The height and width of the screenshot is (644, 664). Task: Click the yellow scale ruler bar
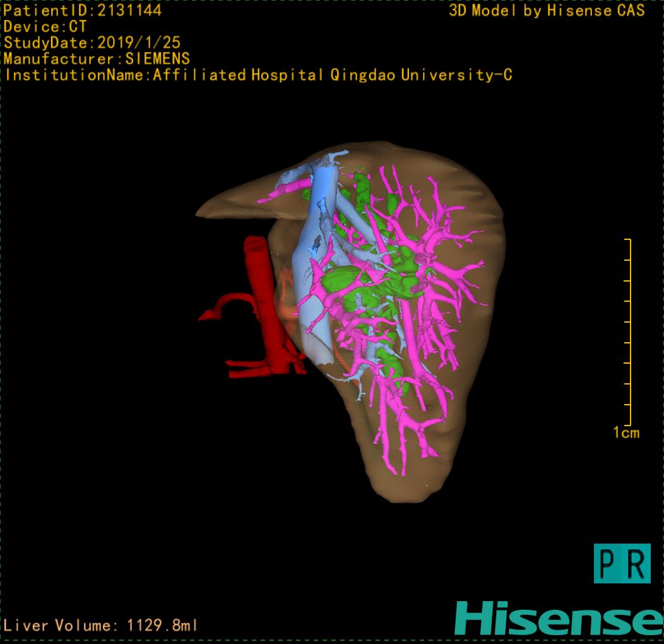[x=629, y=332]
